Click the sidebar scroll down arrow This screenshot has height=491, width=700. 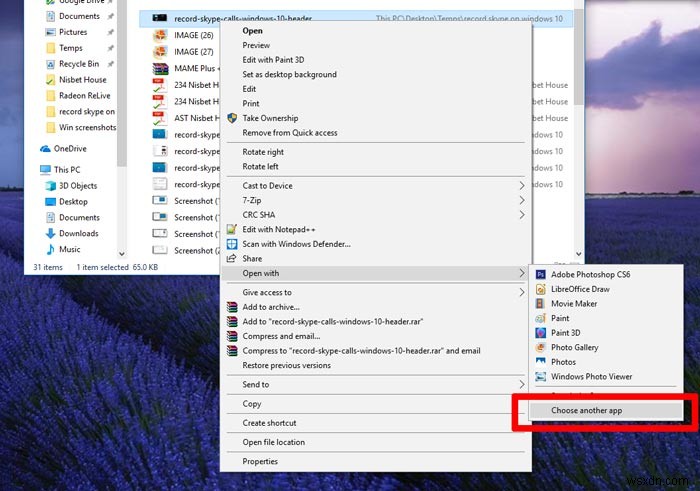point(121,254)
